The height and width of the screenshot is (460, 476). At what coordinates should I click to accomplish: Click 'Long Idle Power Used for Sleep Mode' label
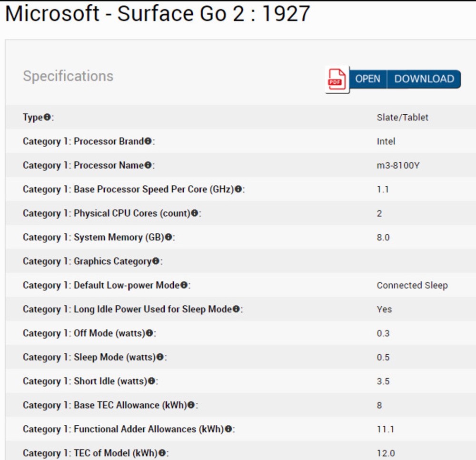pyautogui.click(x=153, y=309)
